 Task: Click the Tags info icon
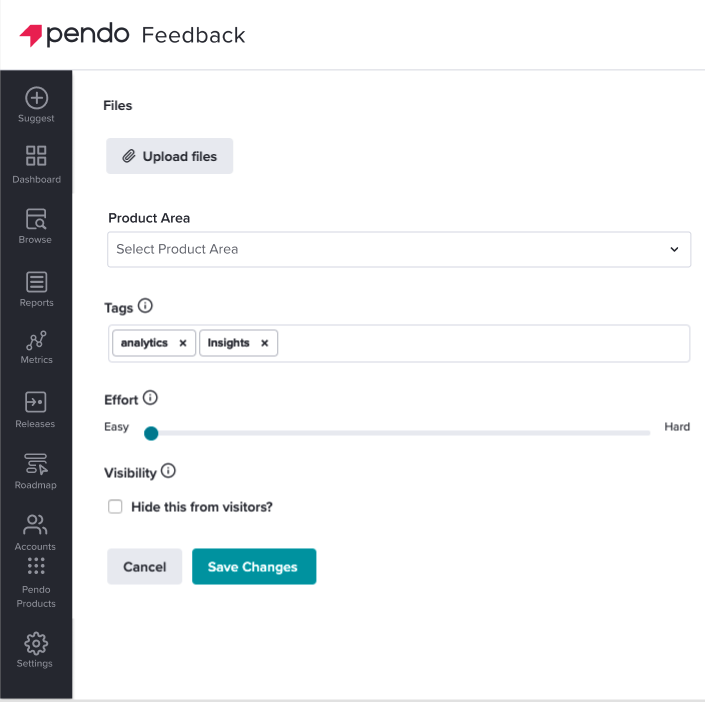(x=145, y=306)
